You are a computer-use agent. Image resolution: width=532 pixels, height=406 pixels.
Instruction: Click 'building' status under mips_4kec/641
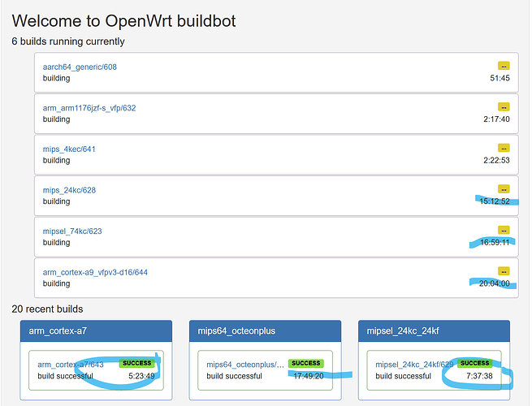(56, 161)
